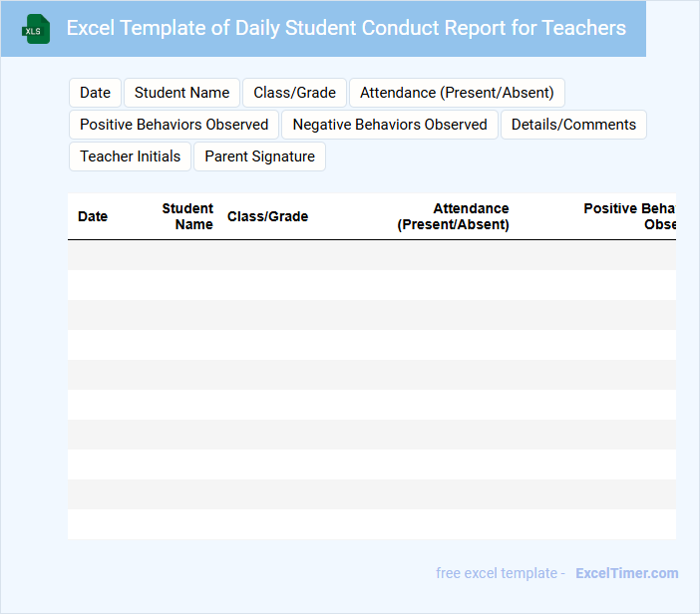Click the first empty table row
The width and height of the screenshot is (700, 614).
pyautogui.click(x=371, y=255)
